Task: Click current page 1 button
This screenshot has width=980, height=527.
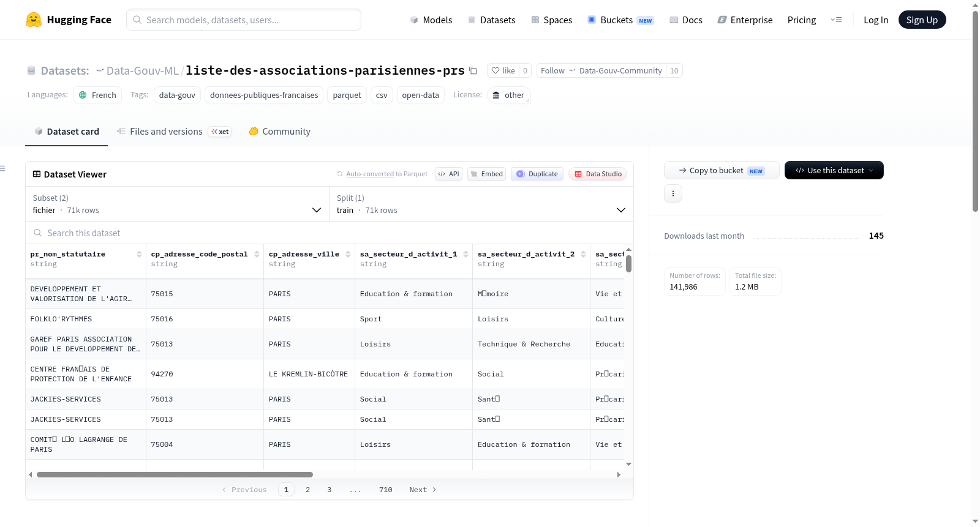Action: pos(286,490)
